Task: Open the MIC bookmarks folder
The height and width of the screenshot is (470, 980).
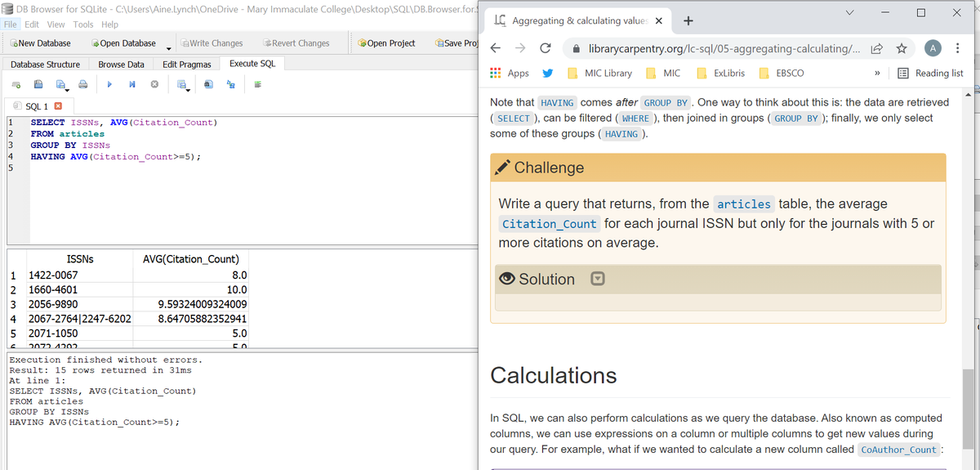Action: coord(663,73)
